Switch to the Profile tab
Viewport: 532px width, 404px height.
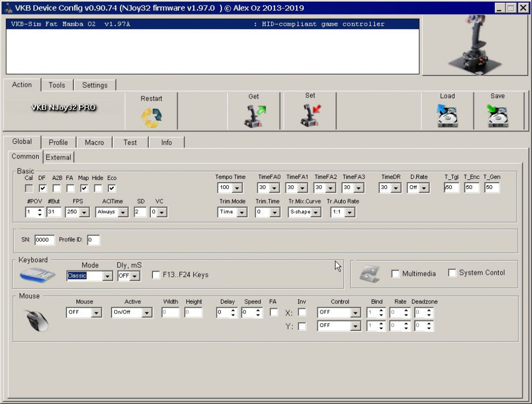58,142
